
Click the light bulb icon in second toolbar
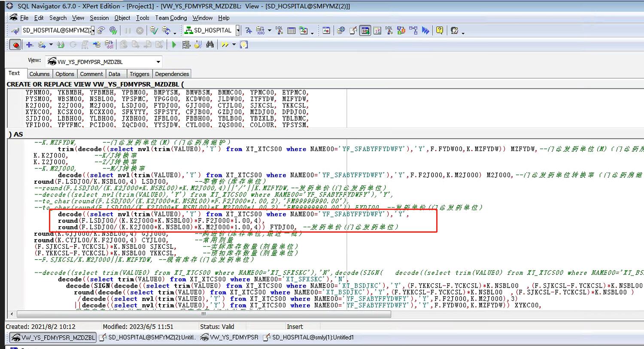(244, 45)
